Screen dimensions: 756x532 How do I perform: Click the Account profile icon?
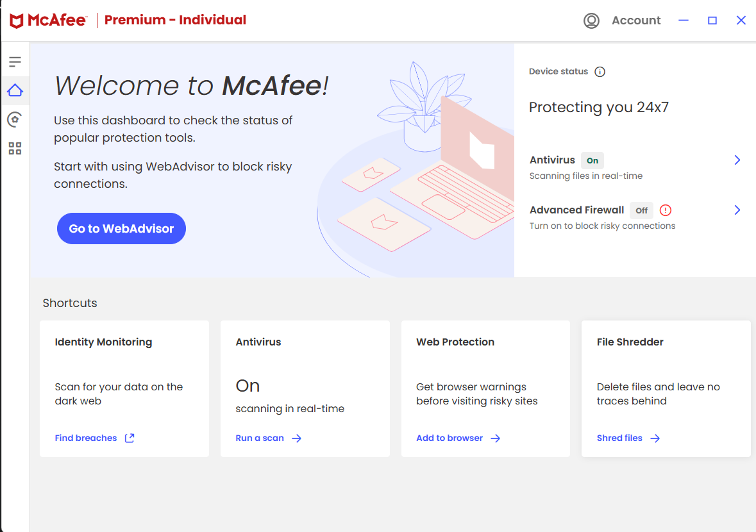(591, 21)
